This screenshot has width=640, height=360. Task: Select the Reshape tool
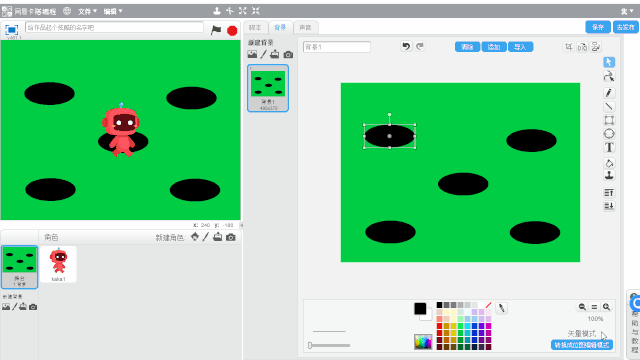tap(609, 76)
